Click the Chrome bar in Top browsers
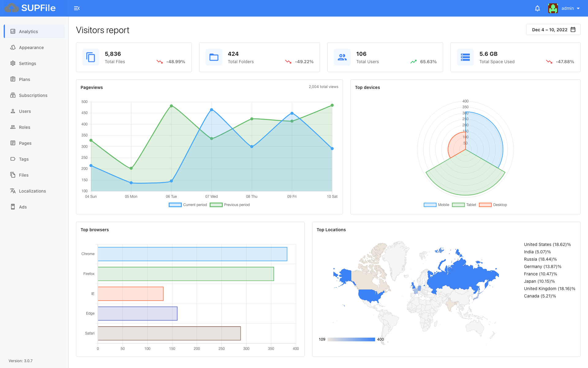 [192, 254]
